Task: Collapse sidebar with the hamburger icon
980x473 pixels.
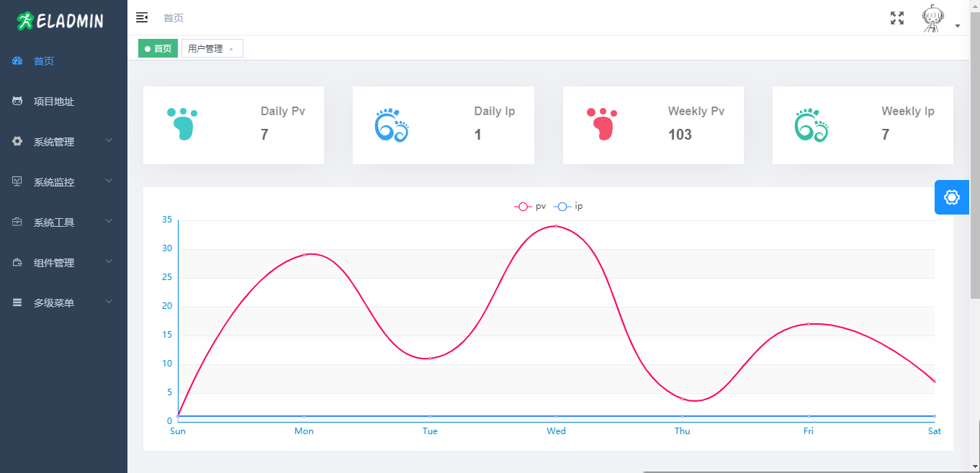Action: [142, 18]
